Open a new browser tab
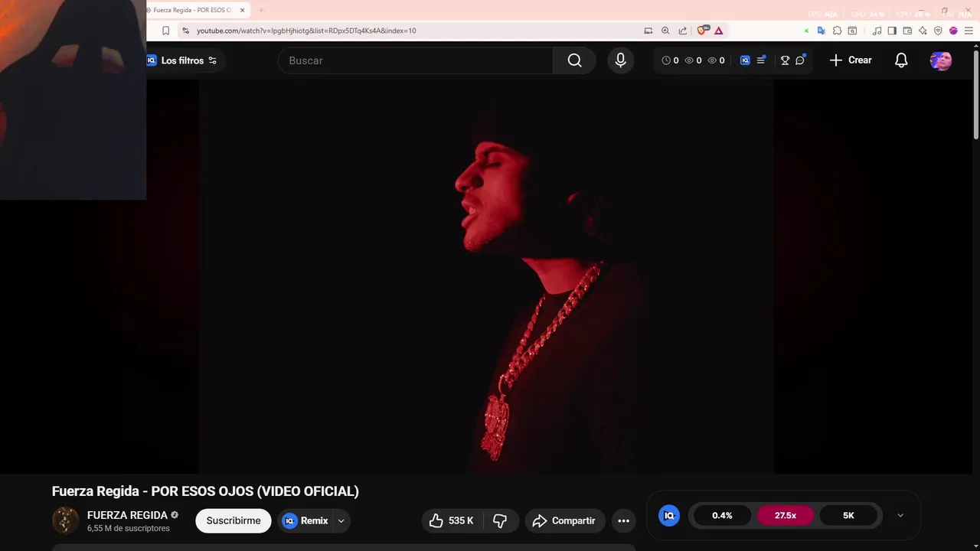The image size is (980, 551). pyautogui.click(x=261, y=10)
